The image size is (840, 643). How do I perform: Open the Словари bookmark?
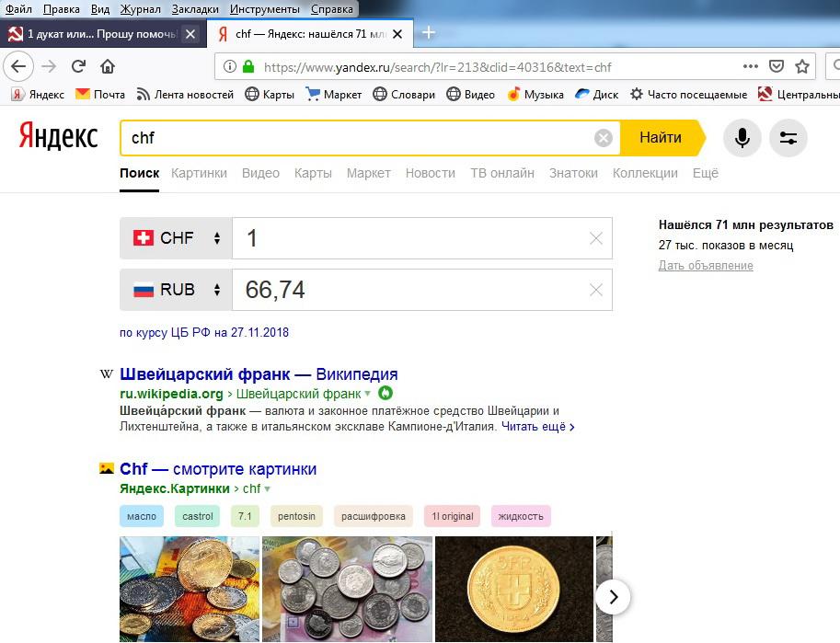tap(404, 95)
